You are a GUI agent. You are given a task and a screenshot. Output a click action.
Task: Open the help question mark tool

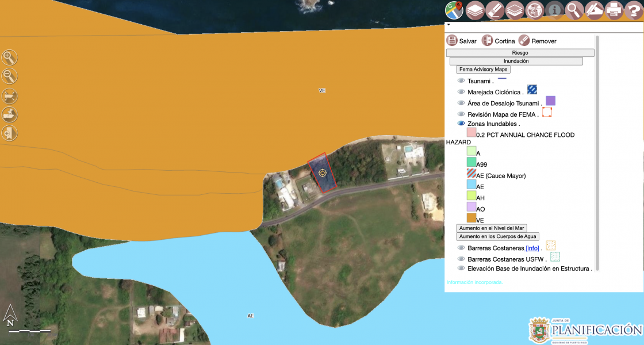tap(635, 10)
